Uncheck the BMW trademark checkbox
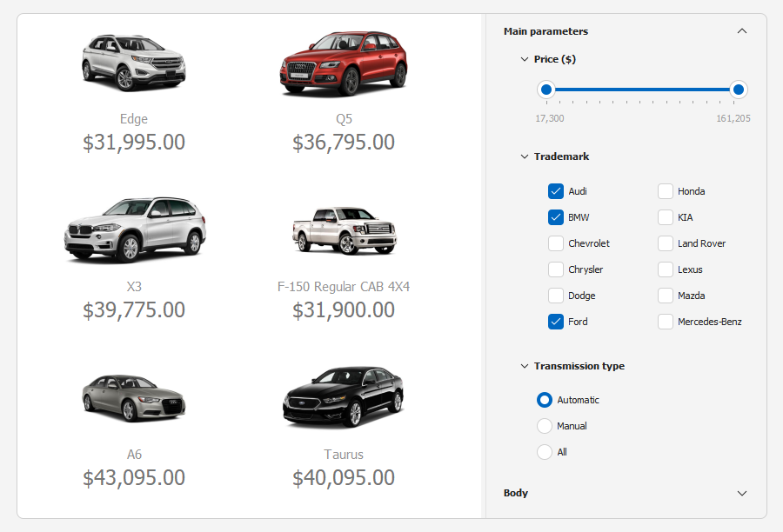This screenshot has height=532, width=783. [x=555, y=217]
